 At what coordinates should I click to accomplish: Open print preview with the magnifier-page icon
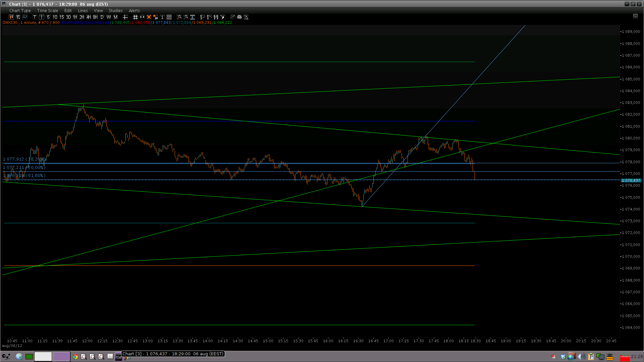pyautogui.click(x=246, y=17)
